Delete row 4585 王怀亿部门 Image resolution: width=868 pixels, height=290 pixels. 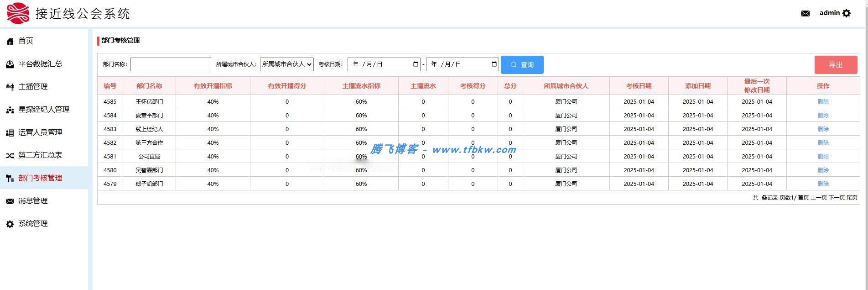(x=823, y=102)
